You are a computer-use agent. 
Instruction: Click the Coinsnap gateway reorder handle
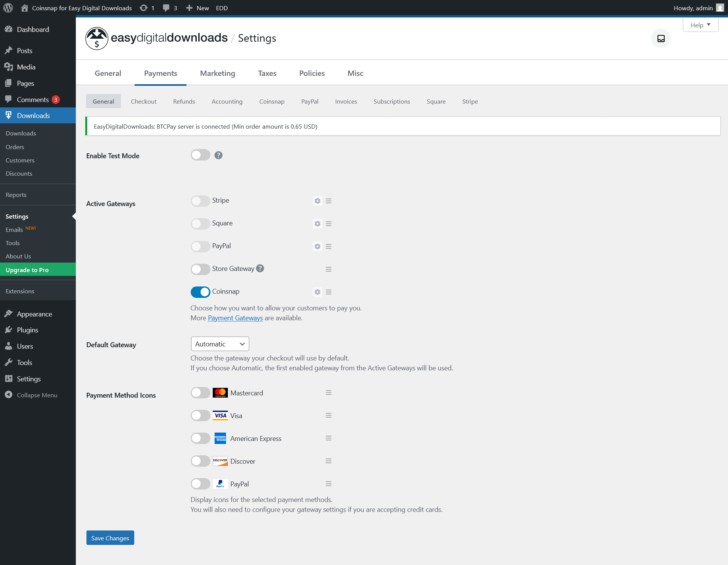coord(329,292)
